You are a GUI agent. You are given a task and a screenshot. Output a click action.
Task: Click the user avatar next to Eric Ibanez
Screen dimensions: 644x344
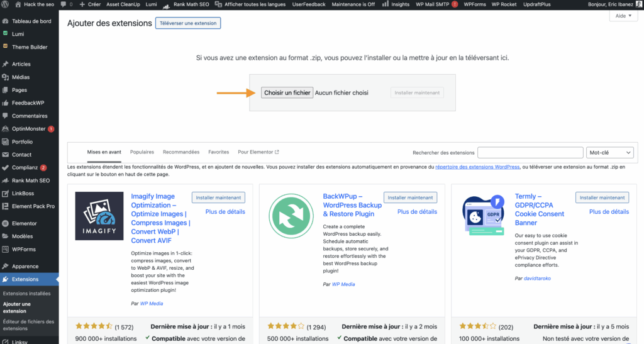[639, 4]
